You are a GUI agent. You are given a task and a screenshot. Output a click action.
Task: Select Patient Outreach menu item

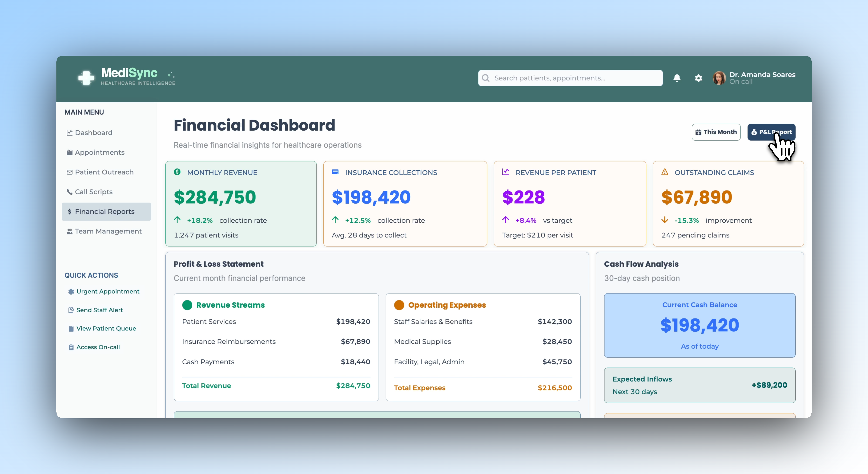[104, 172]
